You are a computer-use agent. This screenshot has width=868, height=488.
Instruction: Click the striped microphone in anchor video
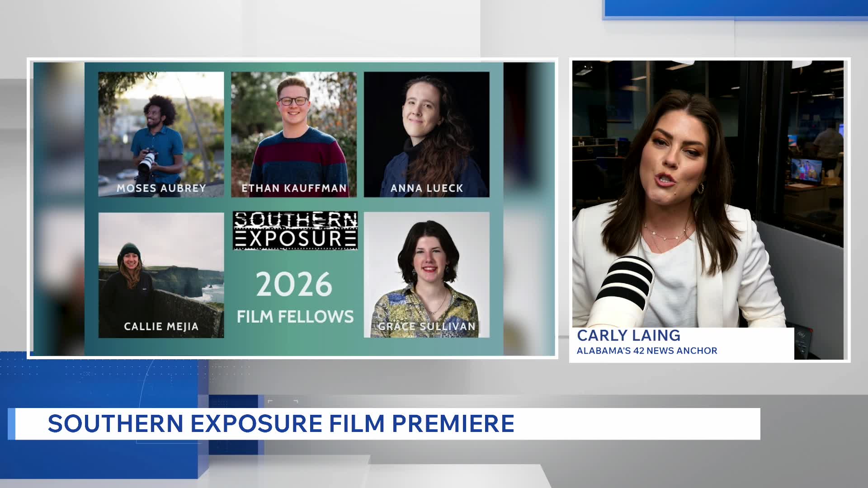pyautogui.click(x=622, y=291)
